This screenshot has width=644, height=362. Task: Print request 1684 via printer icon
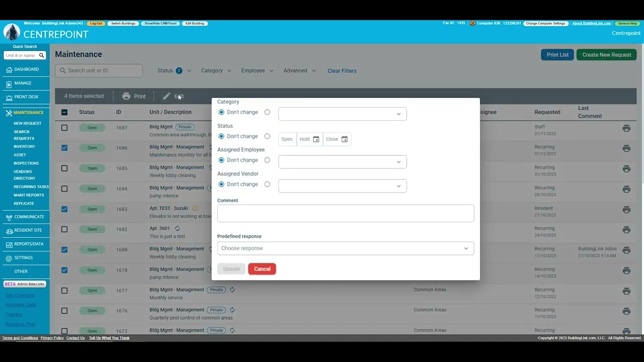(x=626, y=189)
